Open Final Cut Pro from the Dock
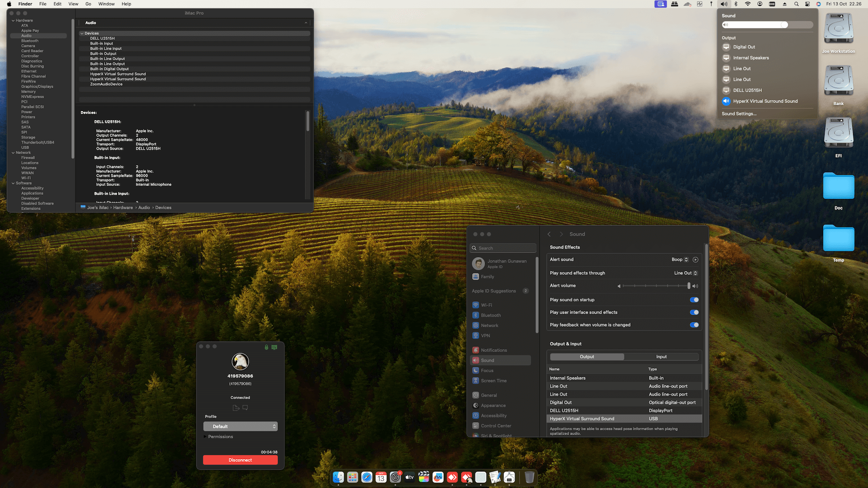 424,477
